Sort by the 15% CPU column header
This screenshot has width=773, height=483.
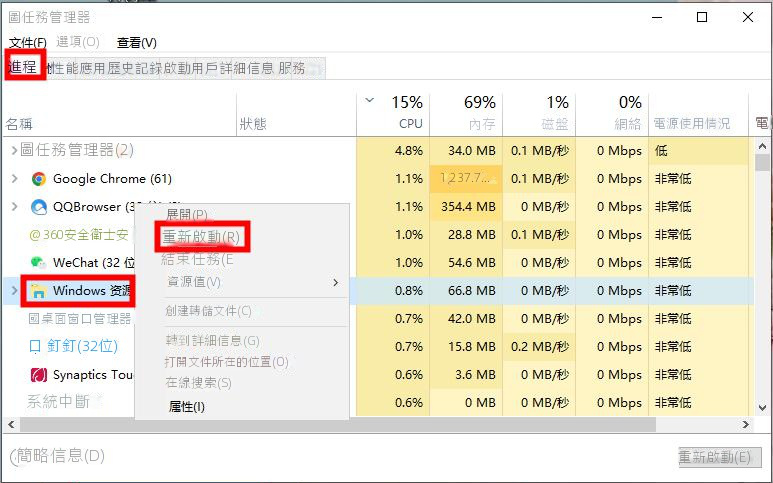click(x=393, y=113)
